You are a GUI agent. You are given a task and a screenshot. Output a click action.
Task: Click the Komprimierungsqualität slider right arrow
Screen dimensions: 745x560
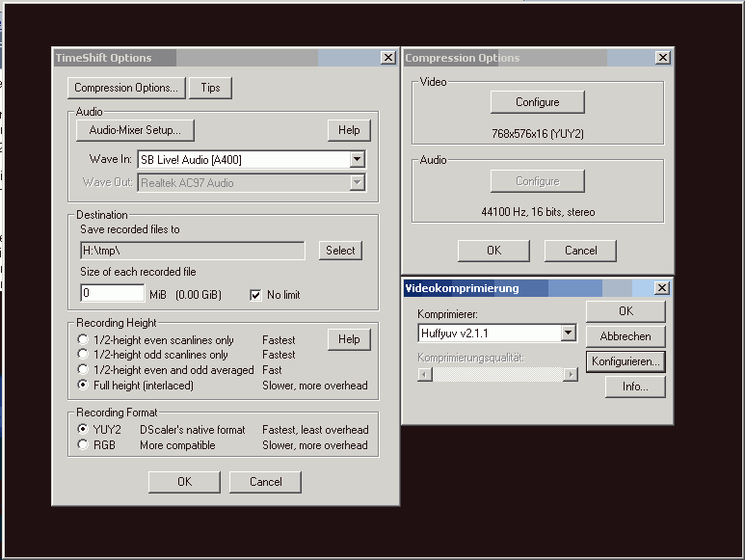(572, 374)
